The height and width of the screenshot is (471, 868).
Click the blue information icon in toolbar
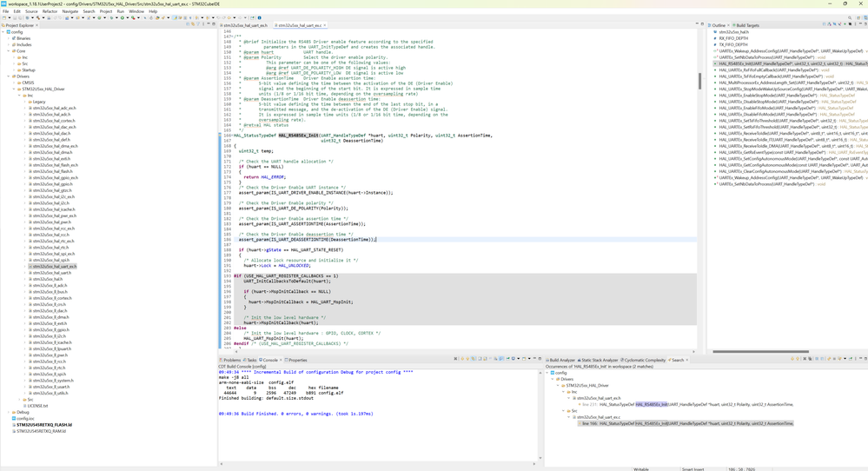(259, 17)
